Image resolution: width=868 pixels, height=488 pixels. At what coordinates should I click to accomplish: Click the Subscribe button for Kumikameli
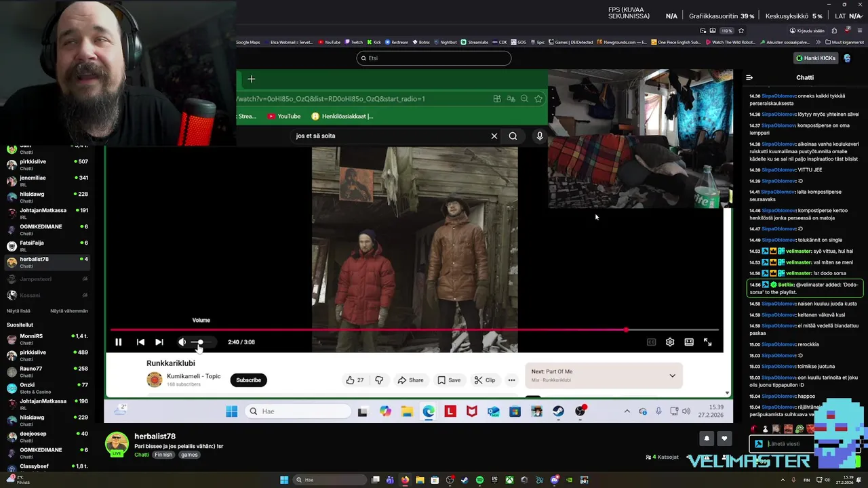(x=248, y=380)
